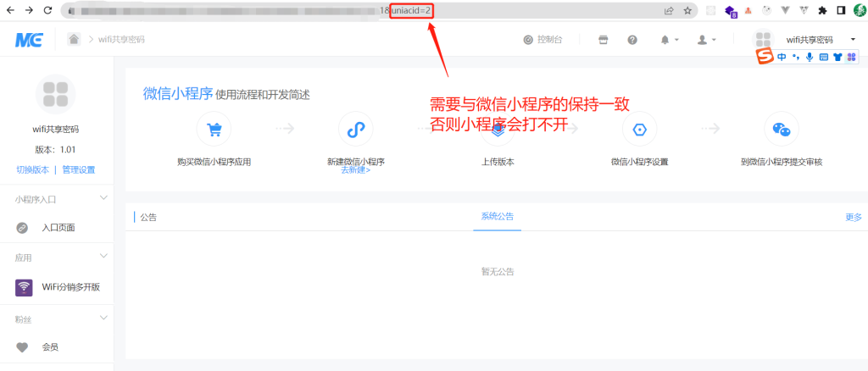Click the 上传版本 step label
The image size is (868, 371).
point(497,162)
